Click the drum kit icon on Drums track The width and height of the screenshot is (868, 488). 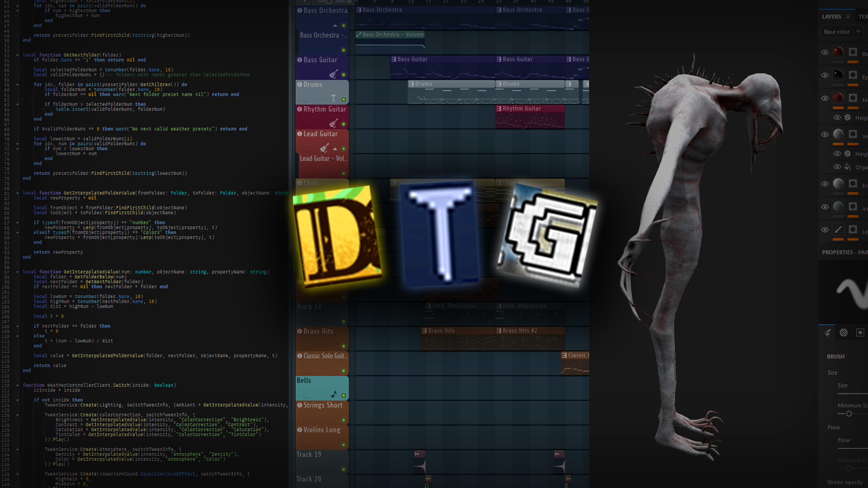334,98
